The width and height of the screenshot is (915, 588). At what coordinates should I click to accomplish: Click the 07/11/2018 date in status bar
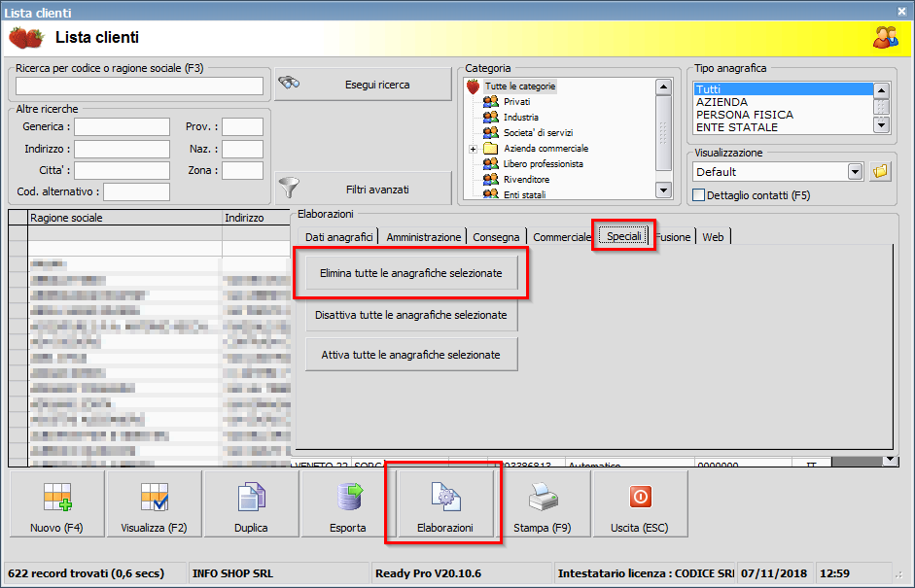tap(774, 573)
